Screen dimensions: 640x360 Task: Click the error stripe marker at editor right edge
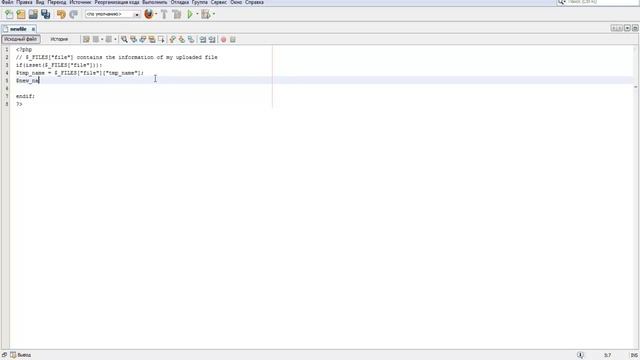coord(636,87)
